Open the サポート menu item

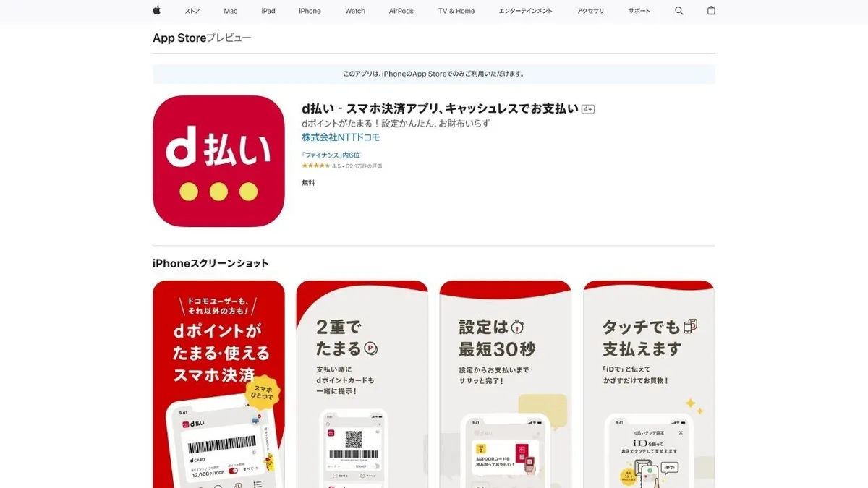coord(639,11)
